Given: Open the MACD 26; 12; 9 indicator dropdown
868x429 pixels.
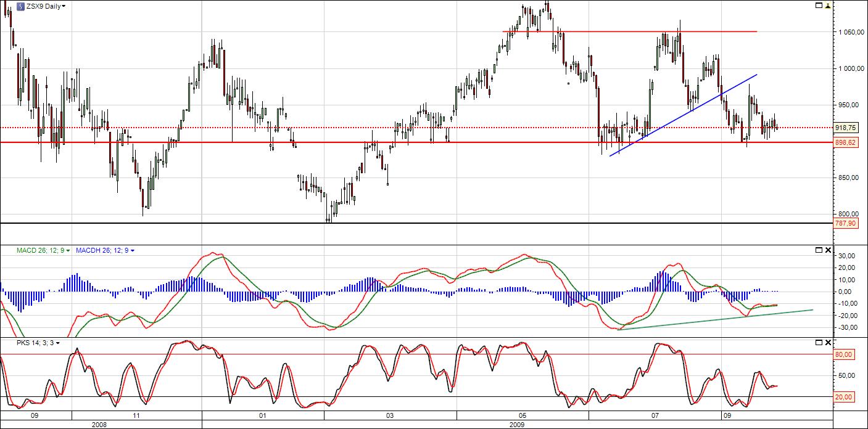Looking at the screenshot, I should click(x=68, y=251).
